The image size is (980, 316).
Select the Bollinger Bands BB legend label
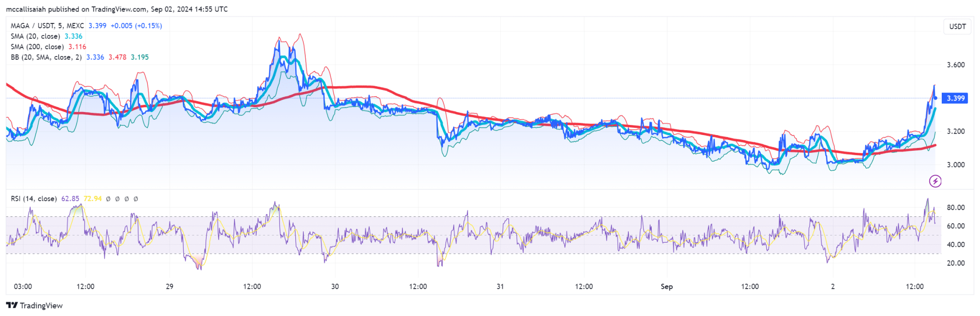click(x=46, y=57)
